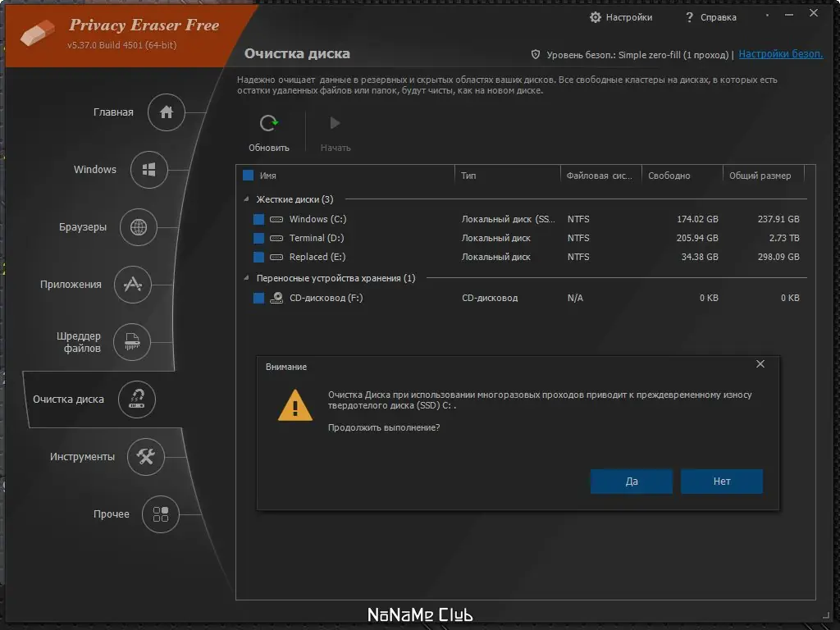This screenshot has width=840, height=630.
Task: Click the warning triangle icon in dialog
Action: pyautogui.click(x=295, y=405)
